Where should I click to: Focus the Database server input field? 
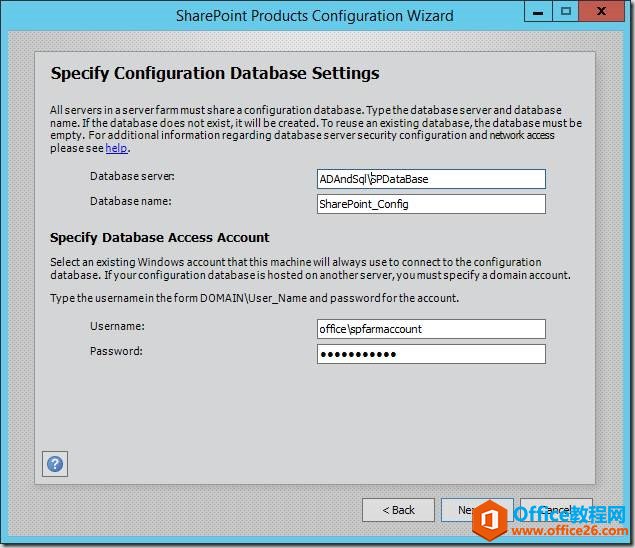point(431,179)
